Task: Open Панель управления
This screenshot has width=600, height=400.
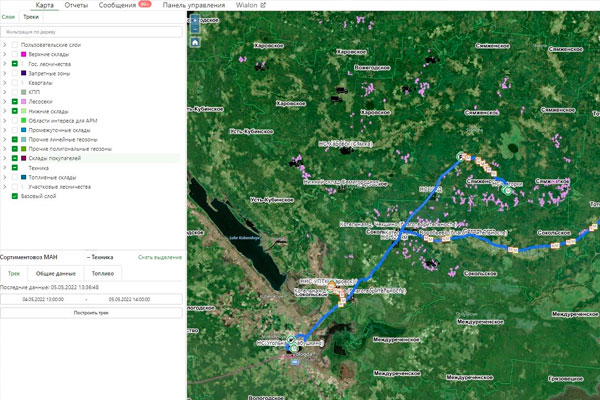Action: click(194, 5)
